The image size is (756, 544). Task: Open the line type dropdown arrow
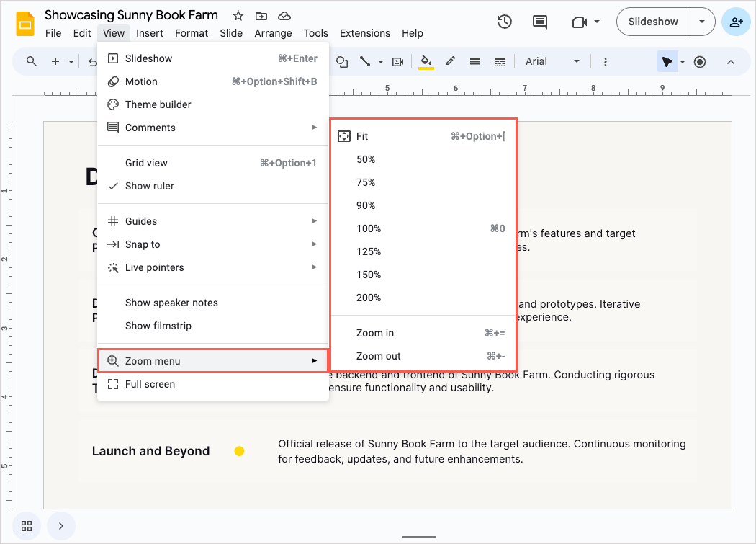380,62
